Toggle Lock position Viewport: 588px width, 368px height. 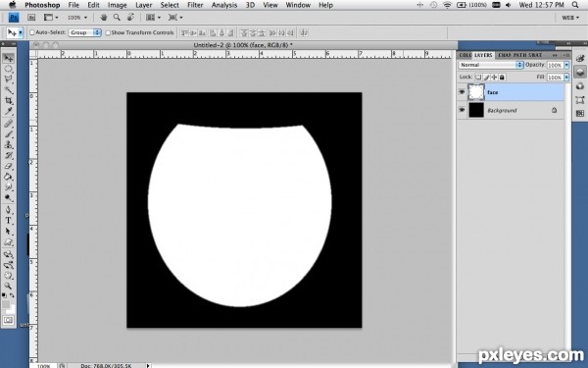pyautogui.click(x=494, y=77)
